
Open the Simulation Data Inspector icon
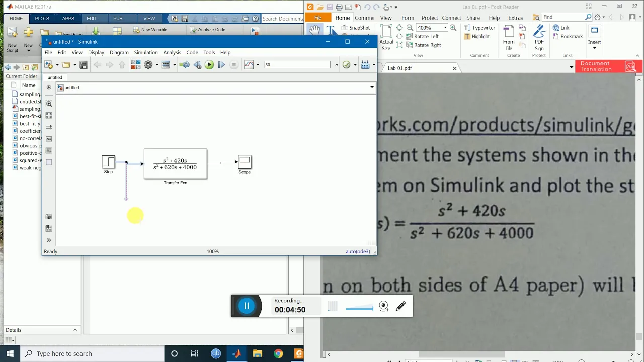249,65
